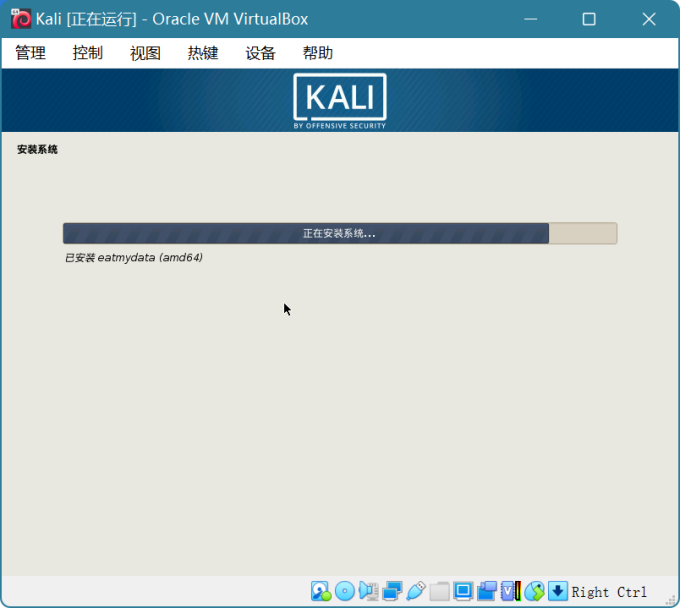
Task: Maximize the VirtualBox window
Action: (589, 19)
